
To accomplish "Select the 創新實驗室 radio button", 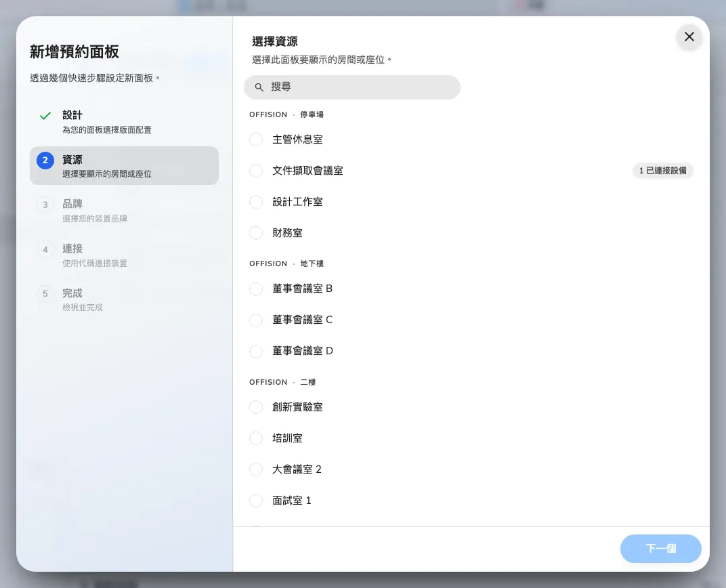I will 256,407.
